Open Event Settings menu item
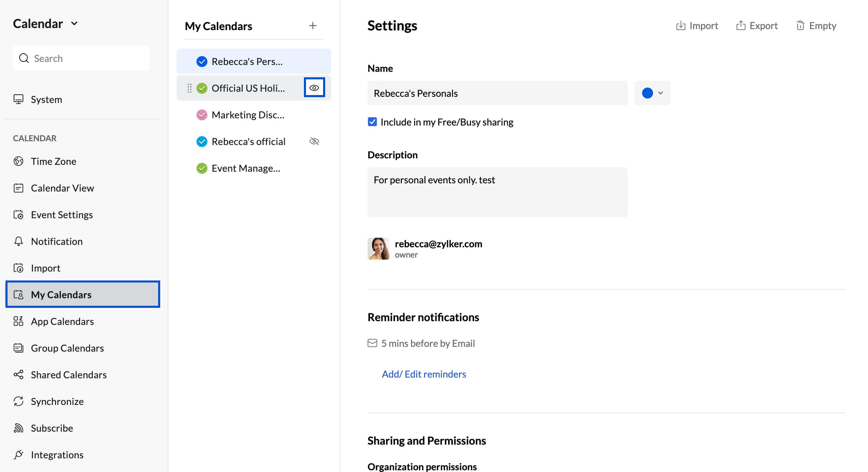 tap(62, 214)
